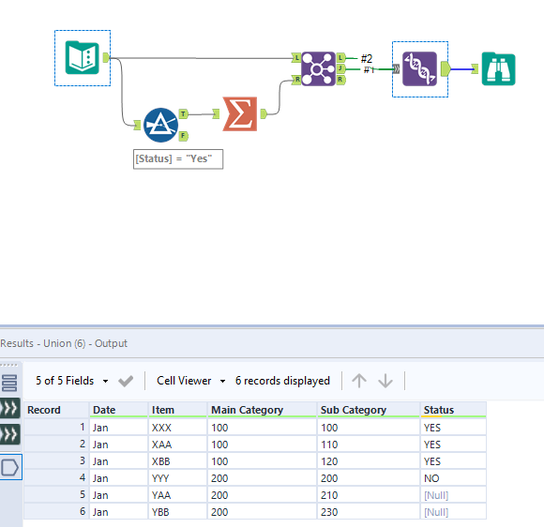
Task: Click the Join tool's R input anchor
Action: tap(296, 79)
